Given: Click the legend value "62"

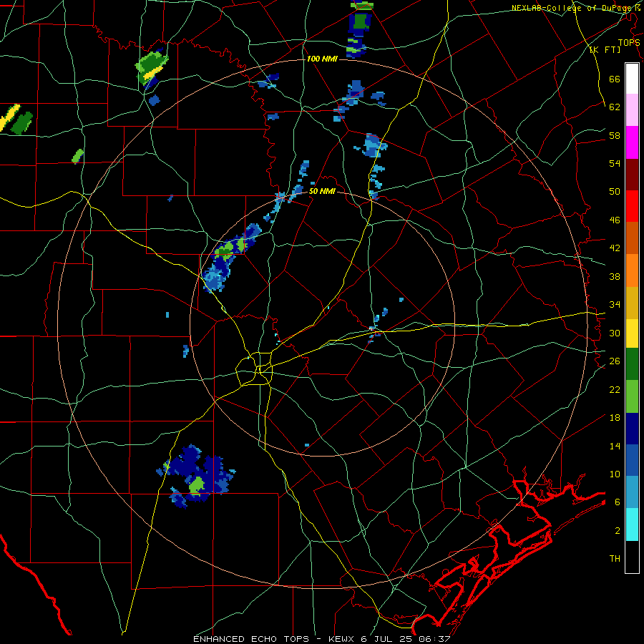Looking at the screenshot, I should 615,107.
